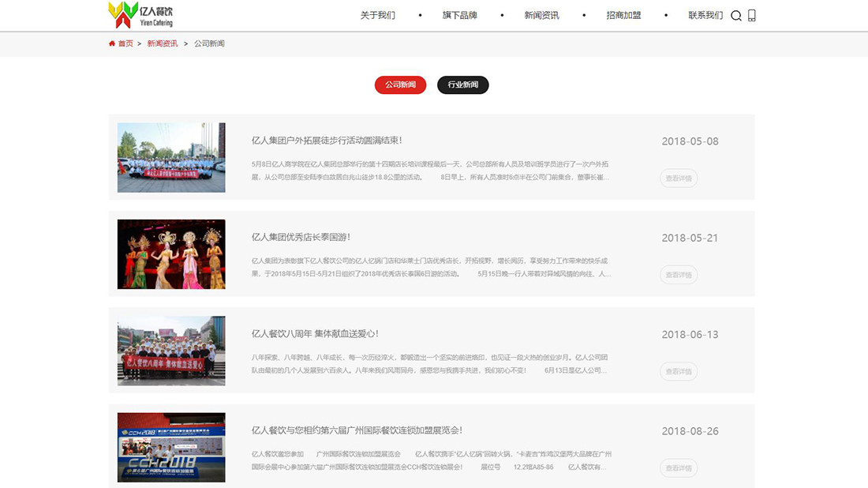Open the mobile phone icon
This screenshot has height=488, width=868.
[x=751, y=16]
